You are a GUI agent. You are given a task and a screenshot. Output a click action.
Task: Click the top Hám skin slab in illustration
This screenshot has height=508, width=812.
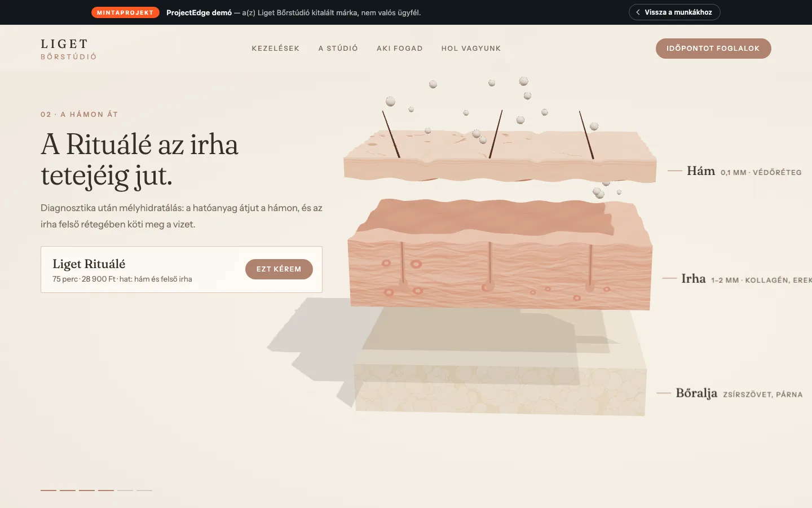coord(500,156)
